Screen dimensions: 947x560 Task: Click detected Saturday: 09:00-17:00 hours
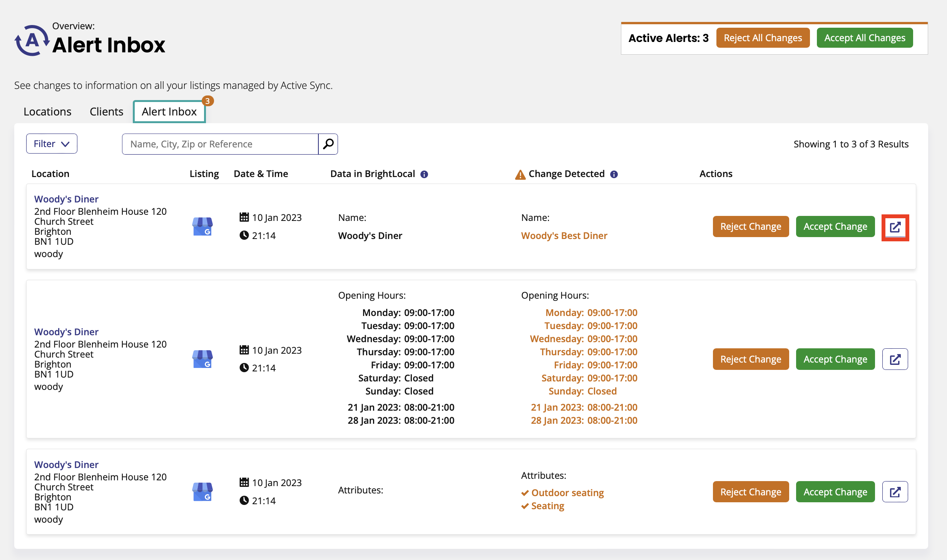pyautogui.click(x=589, y=378)
